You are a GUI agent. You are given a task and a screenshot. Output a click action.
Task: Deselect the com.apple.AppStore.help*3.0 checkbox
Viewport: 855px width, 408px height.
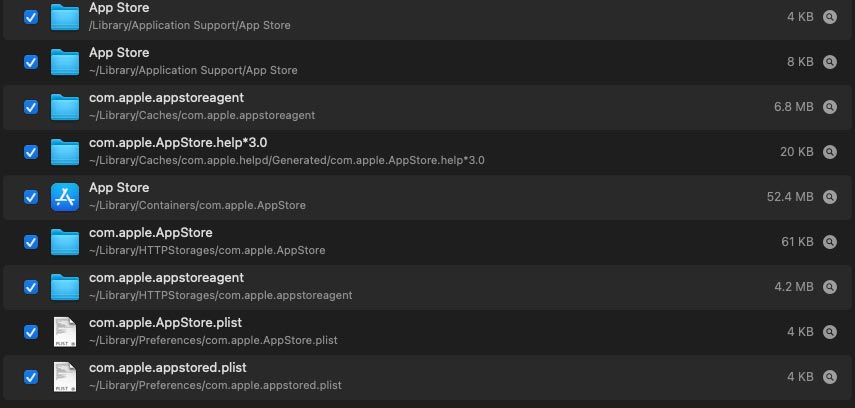(31, 152)
